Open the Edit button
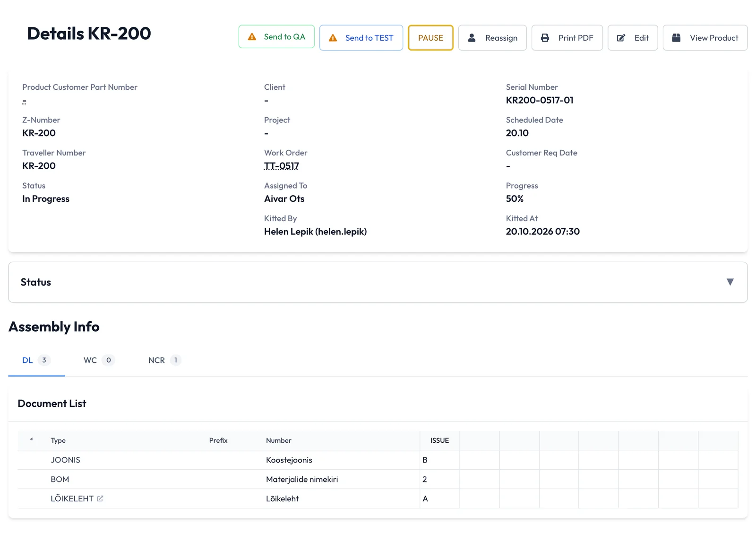Viewport: 756px width, 549px height. [633, 38]
